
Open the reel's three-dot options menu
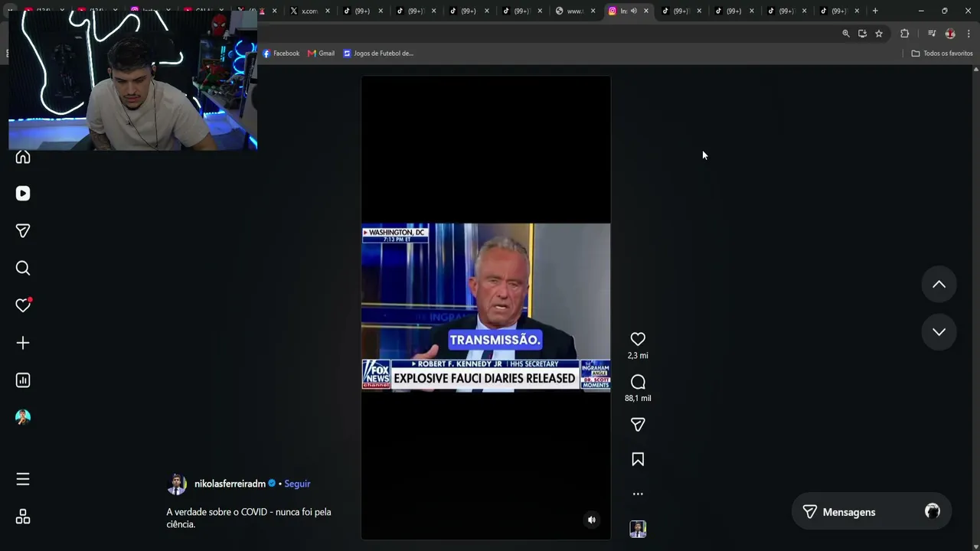(x=638, y=494)
